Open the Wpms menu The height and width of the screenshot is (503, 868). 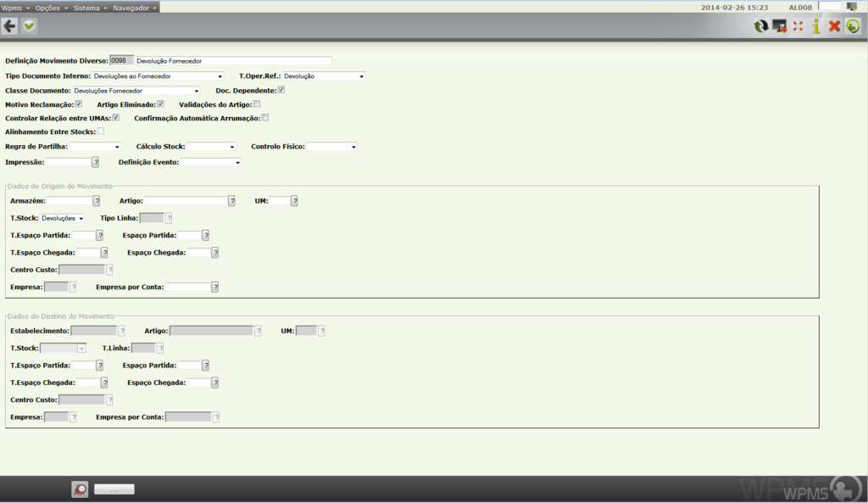[x=15, y=8]
